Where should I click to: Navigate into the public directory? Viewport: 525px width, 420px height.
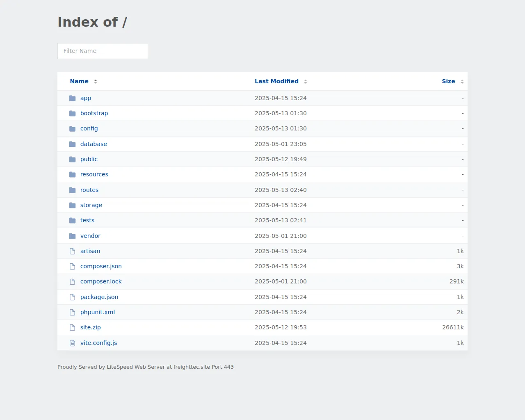coord(89,159)
